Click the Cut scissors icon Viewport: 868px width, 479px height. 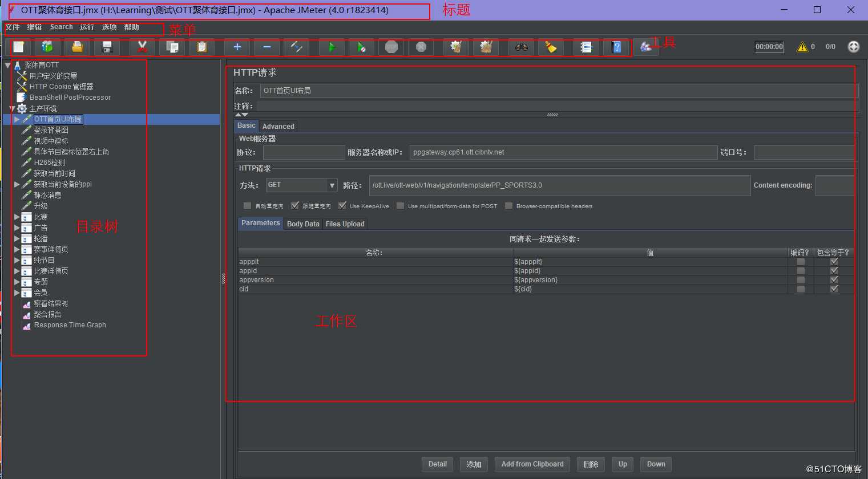click(142, 47)
